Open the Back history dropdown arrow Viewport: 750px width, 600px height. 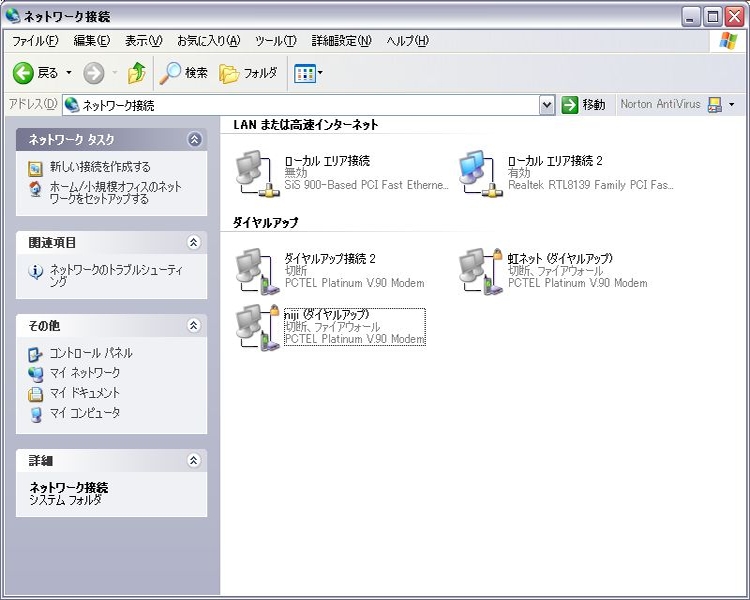(x=69, y=73)
